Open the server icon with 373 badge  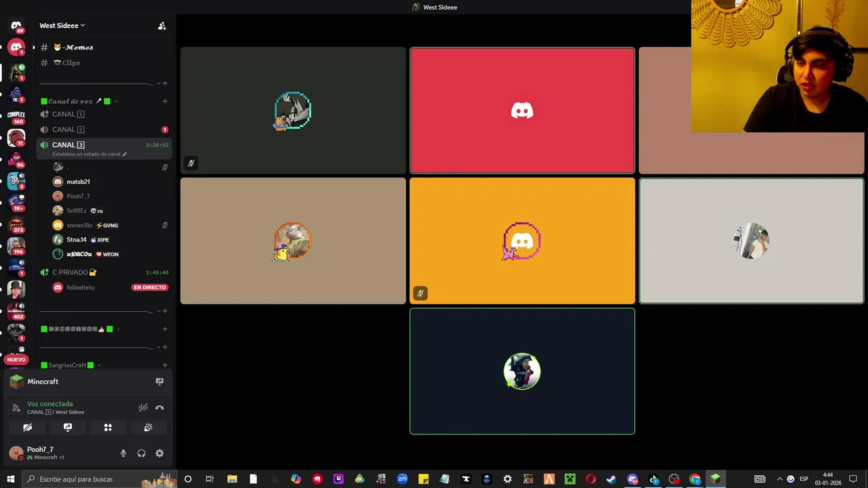click(16, 224)
